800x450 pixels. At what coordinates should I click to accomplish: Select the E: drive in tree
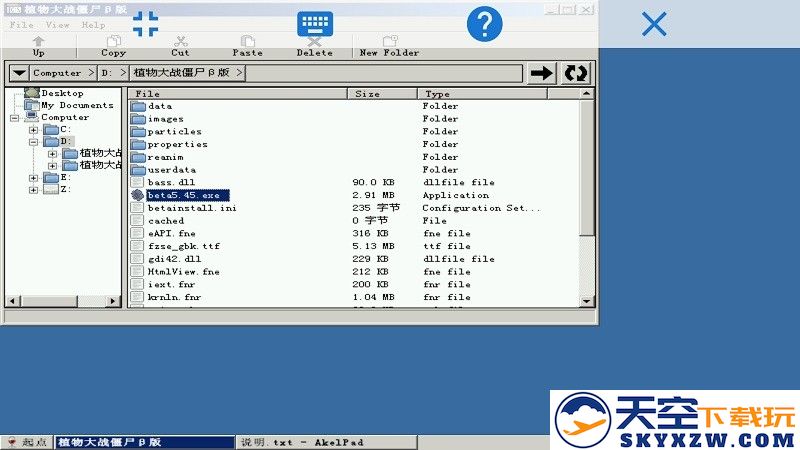(57, 178)
